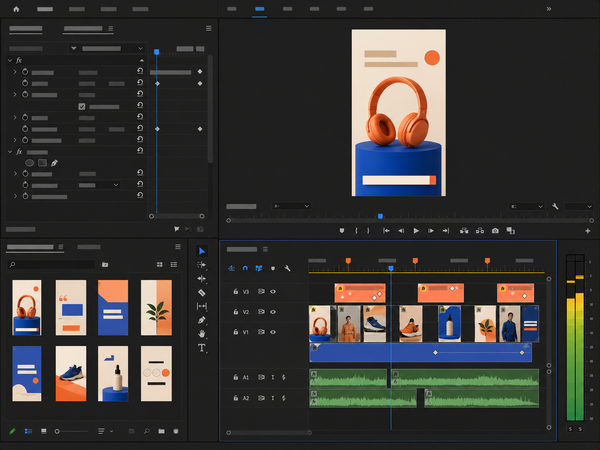Screen dimensions: 600x450
Task: Open the button editor plus icon
Action: [588, 231]
